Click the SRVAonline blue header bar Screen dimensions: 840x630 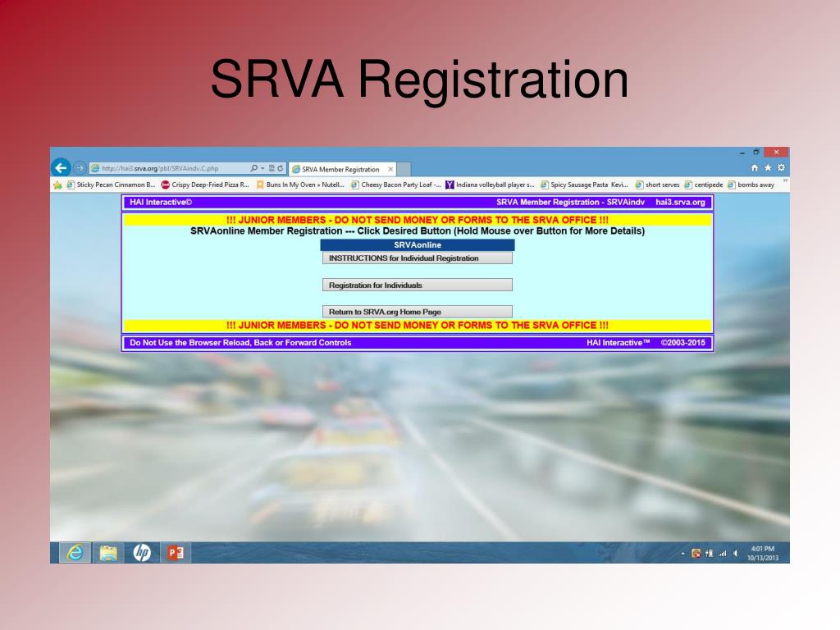pyautogui.click(x=418, y=244)
